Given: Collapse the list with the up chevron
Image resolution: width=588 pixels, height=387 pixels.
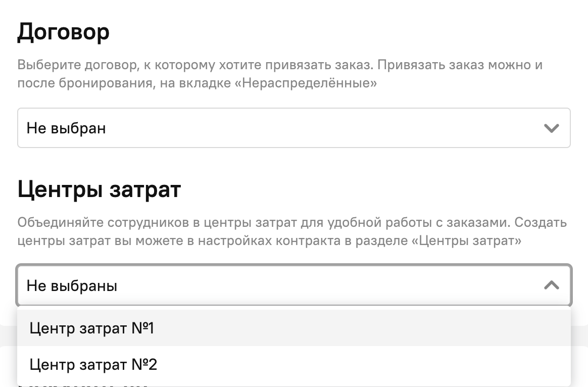Looking at the screenshot, I should 551,285.
